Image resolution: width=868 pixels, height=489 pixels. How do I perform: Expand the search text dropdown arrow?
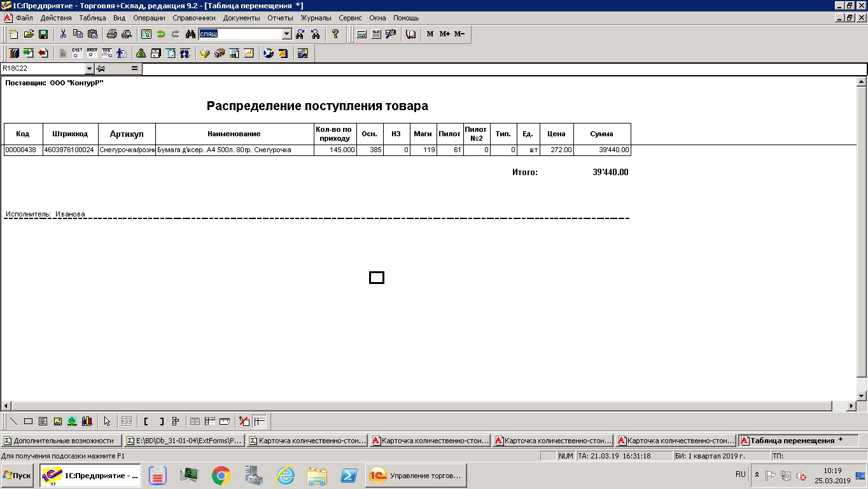coord(286,34)
